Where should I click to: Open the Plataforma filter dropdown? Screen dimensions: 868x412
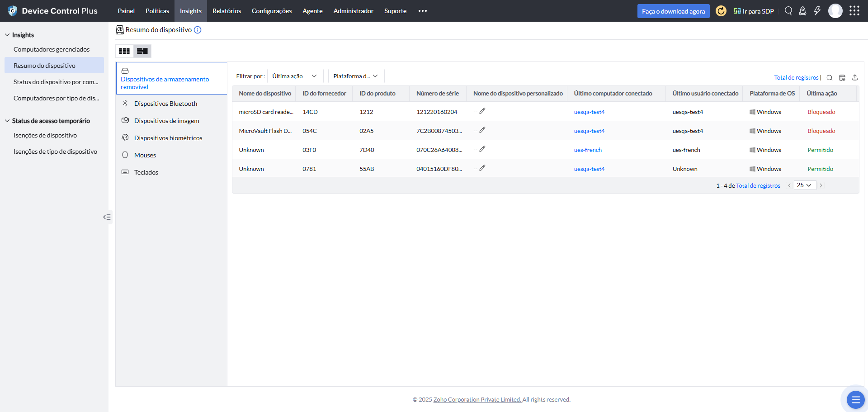click(x=356, y=76)
